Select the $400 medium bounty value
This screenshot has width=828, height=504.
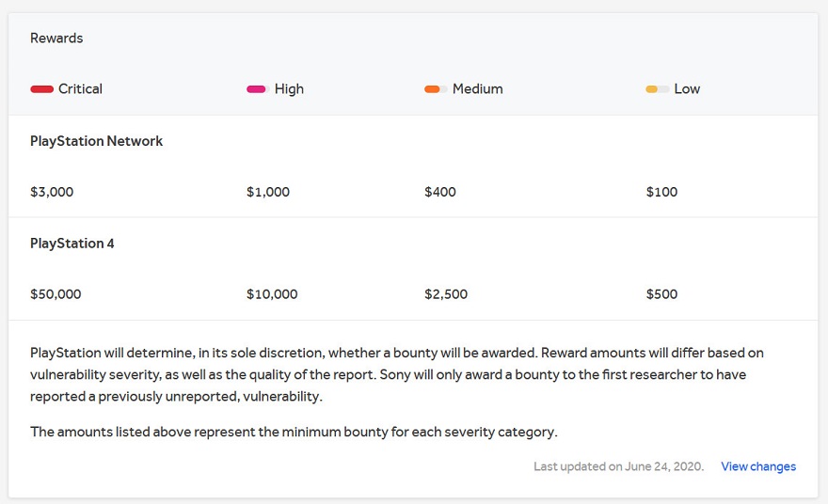click(x=440, y=192)
